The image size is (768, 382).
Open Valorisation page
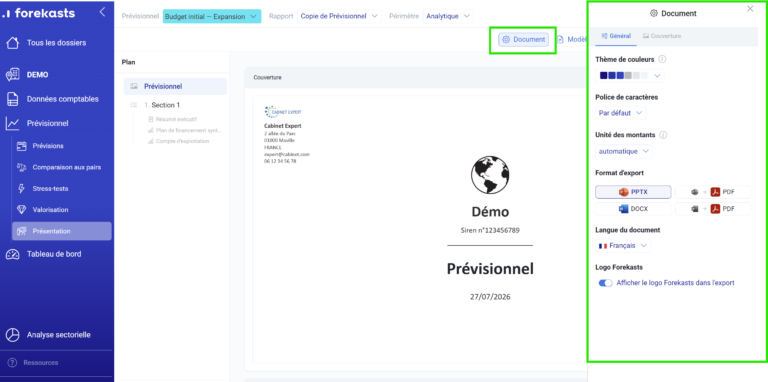point(50,210)
